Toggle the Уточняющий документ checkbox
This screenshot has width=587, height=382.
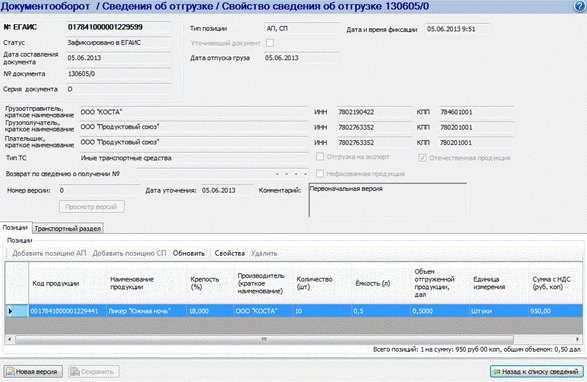pyautogui.click(x=270, y=43)
